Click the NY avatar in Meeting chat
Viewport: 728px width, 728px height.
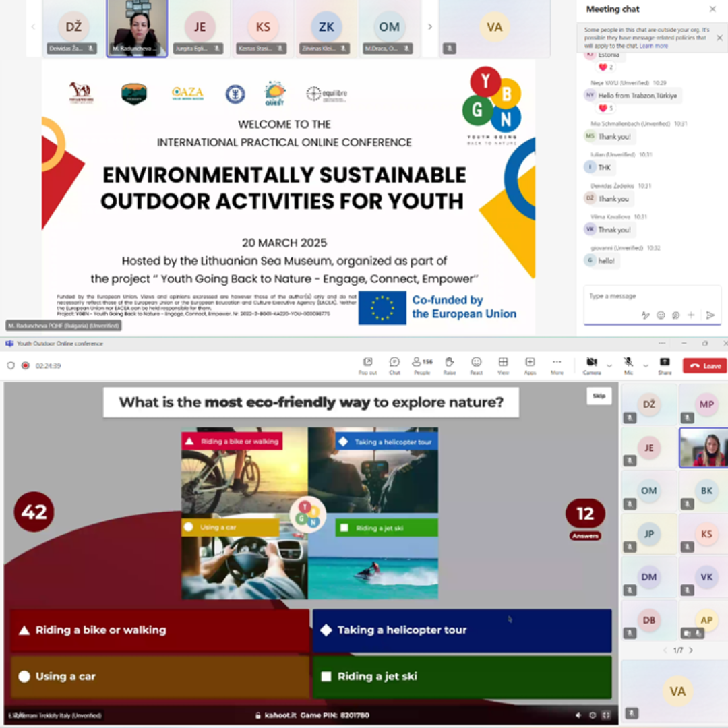coord(590,95)
